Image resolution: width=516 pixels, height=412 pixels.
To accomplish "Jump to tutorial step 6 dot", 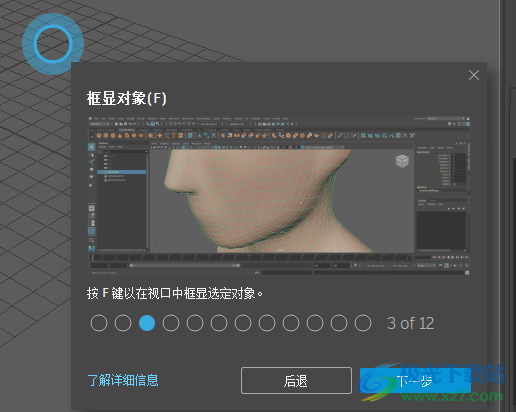I will (219, 323).
